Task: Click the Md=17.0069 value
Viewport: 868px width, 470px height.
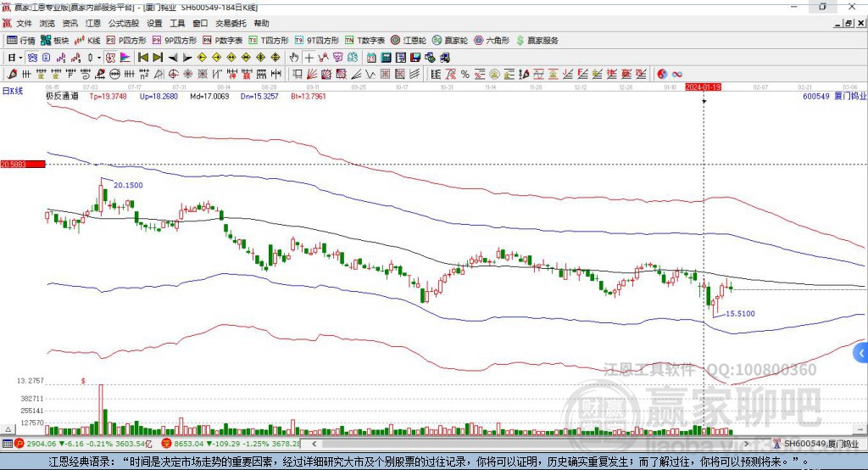Action: tap(209, 96)
